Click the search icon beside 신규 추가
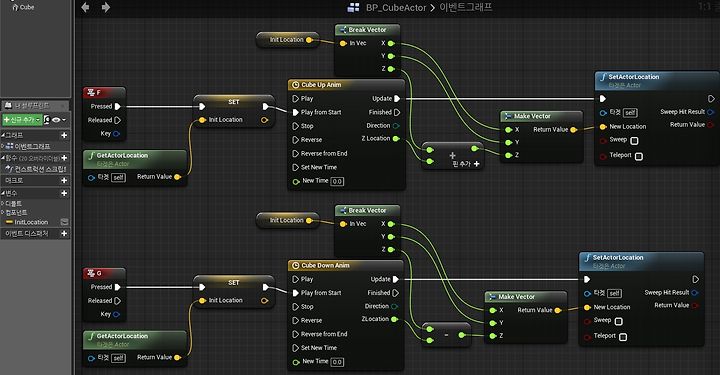The width and height of the screenshot is (720, 375). pos(46,120)
